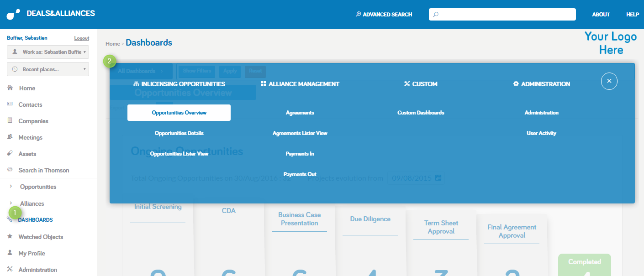The width and height of the screenshot is (644, 276).
Task: Open the Agreements dashboard
Action: 300,113
